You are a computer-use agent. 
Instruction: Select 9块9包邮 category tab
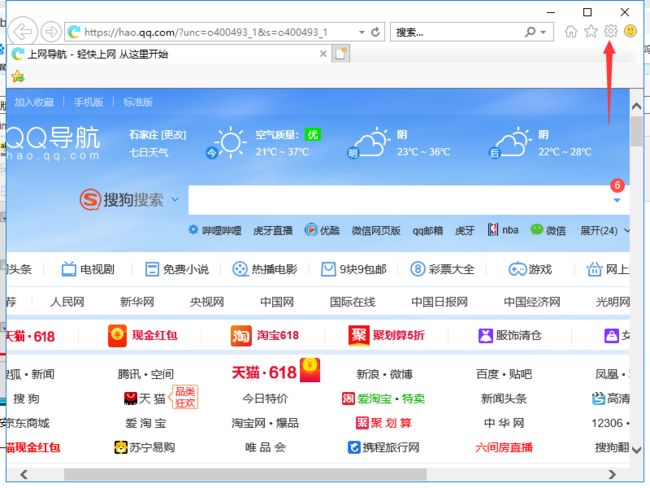[x=354, y=269]
